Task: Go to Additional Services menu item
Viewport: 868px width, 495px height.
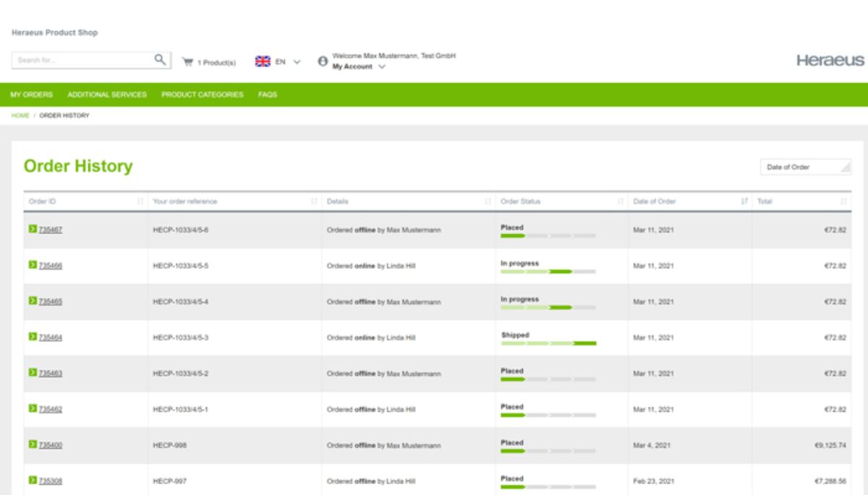Action: pos(107,95)
